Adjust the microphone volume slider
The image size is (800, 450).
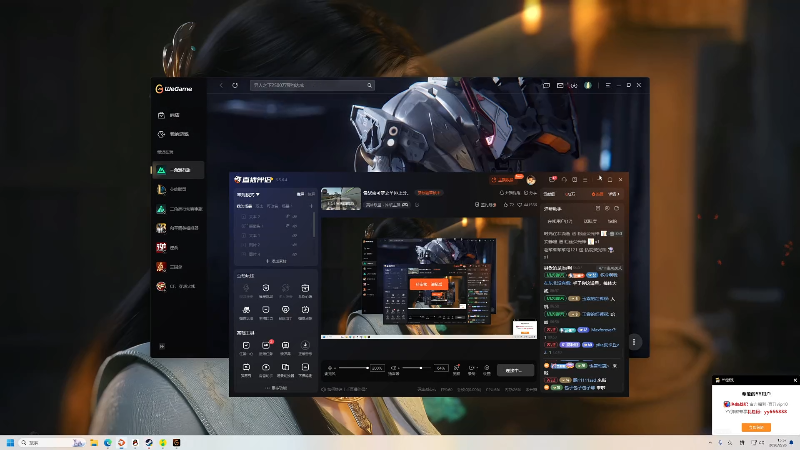(x=353, y=368)
